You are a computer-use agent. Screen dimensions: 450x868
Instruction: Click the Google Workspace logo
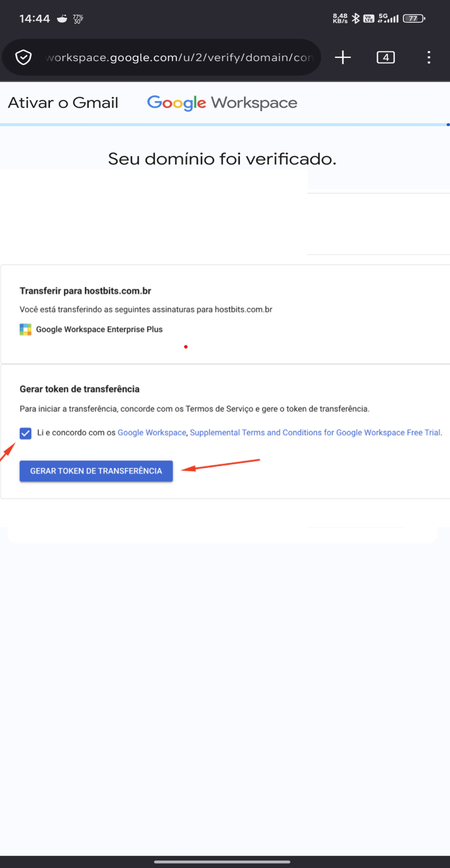[222, 103]
